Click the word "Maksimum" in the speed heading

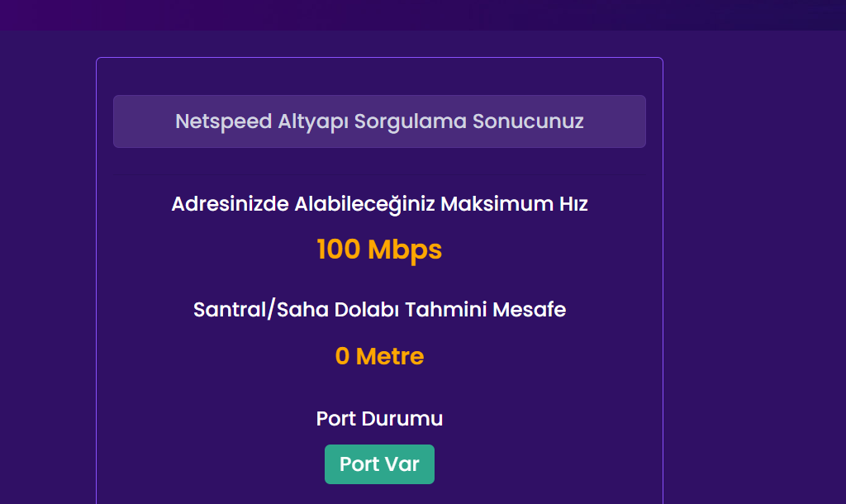point(480,204)
